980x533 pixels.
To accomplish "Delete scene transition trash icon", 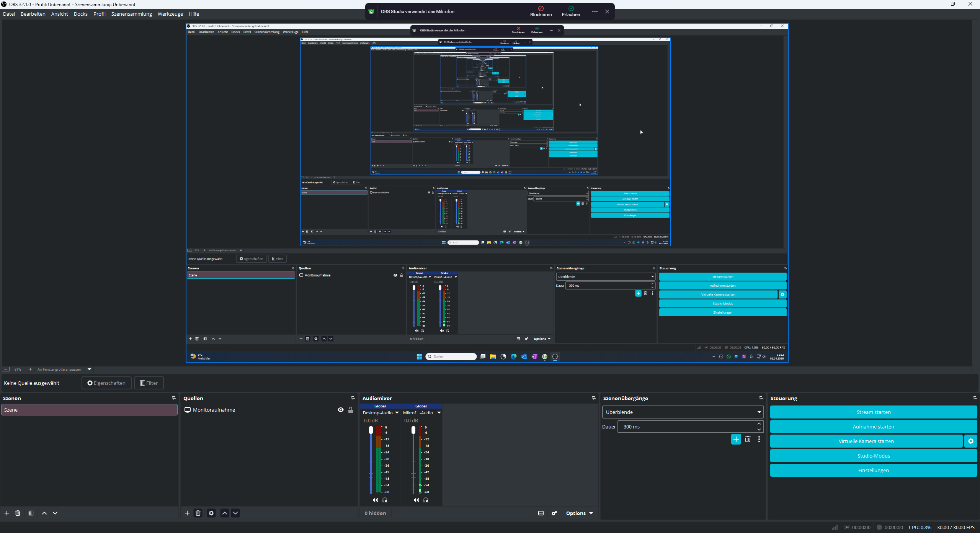I will point(748,439).
